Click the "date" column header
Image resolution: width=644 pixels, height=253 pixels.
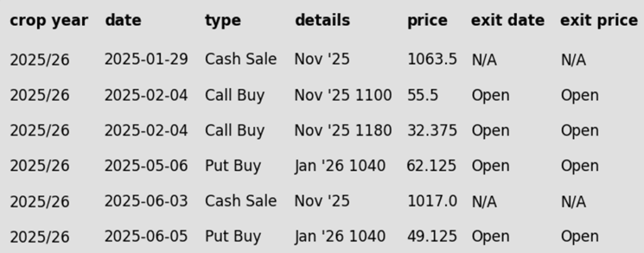pyautogui.click(x=123, y=21)
